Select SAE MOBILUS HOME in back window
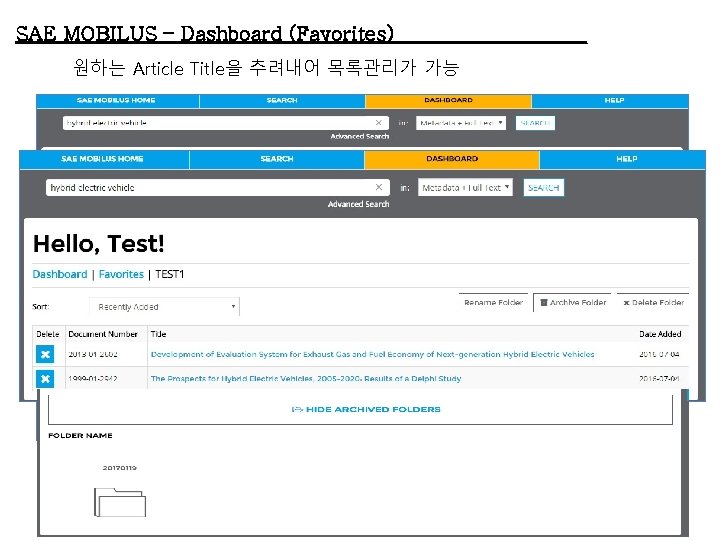720x540 pixels. [116, 100]
